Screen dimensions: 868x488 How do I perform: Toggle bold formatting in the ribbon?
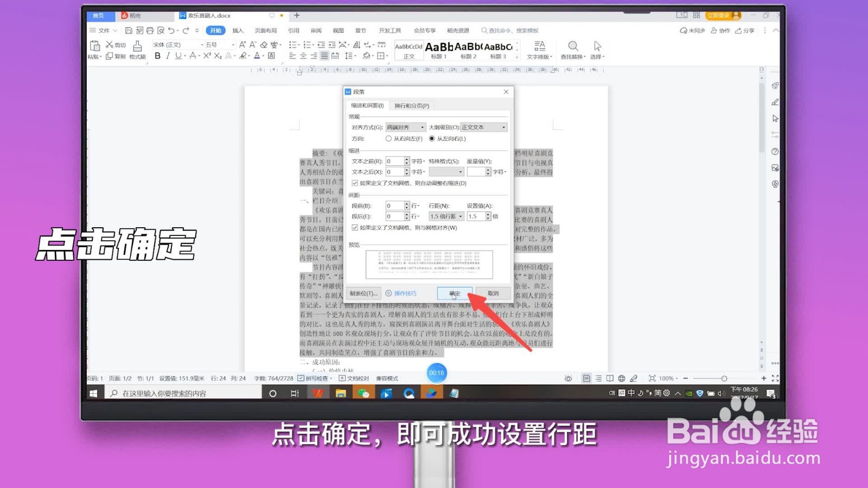158,56
